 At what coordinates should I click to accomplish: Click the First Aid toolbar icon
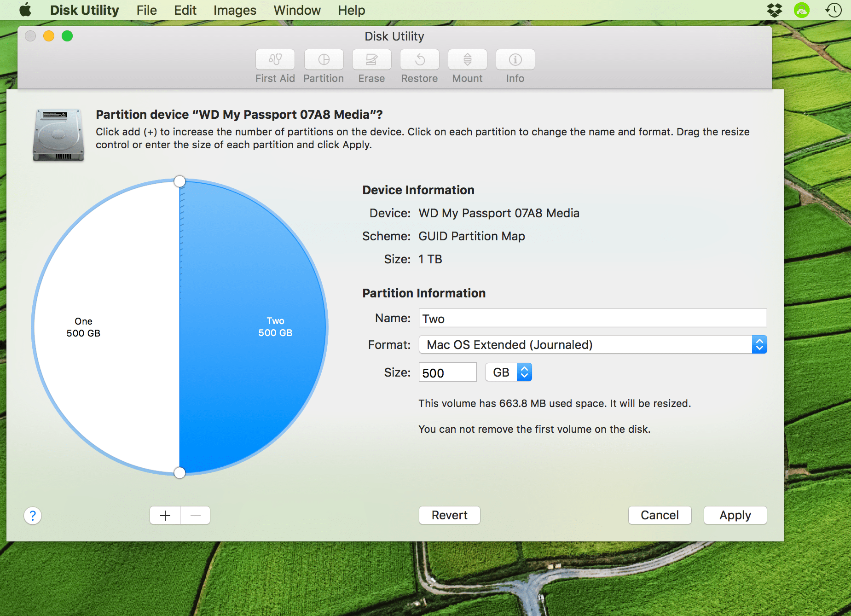click(x=275, y=59)
